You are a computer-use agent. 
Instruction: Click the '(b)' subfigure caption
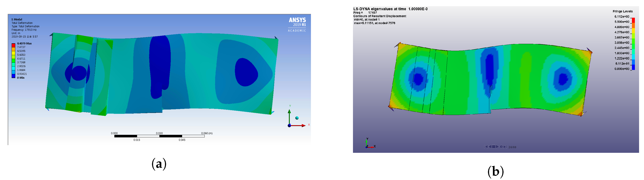coord(495,172)
